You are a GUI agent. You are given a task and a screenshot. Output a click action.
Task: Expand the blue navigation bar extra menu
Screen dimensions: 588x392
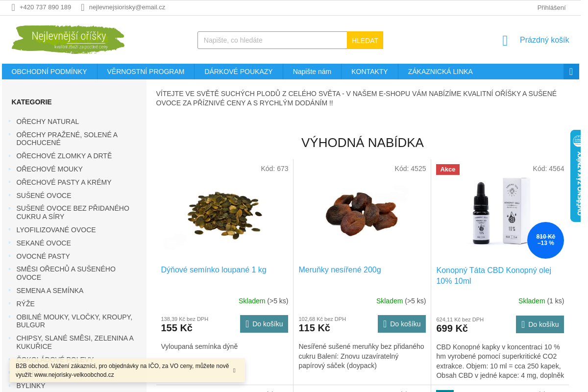[571, 72]
